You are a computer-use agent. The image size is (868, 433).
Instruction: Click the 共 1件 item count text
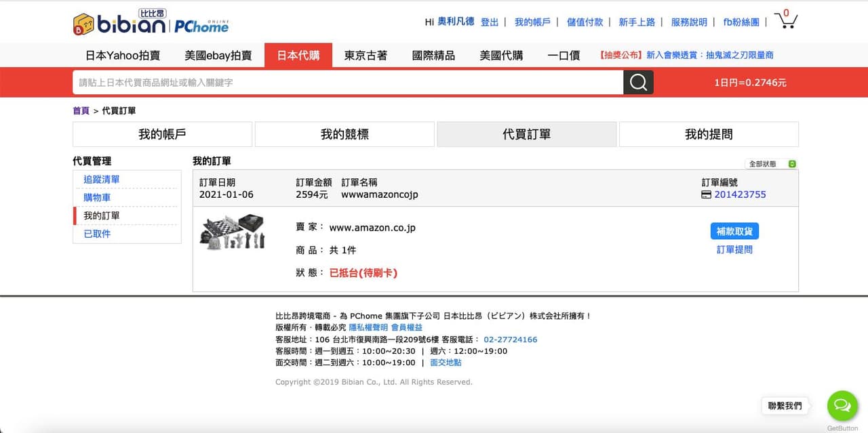(342, 250)
